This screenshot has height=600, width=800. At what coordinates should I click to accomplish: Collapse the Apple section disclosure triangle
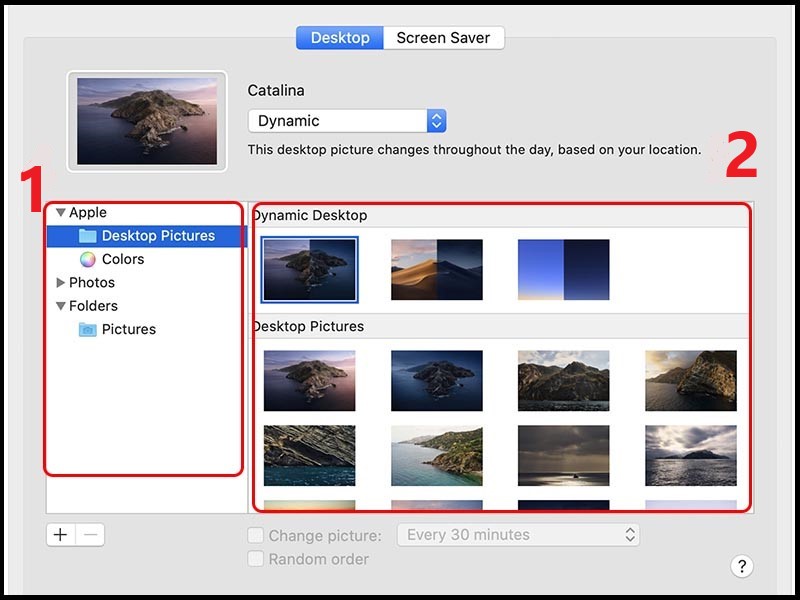pyautogui.click(x=61, y=212)
